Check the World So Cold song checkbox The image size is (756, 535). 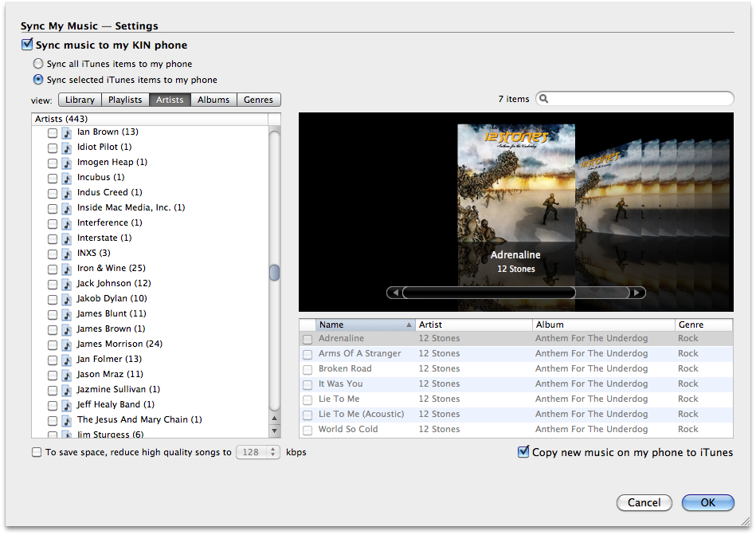coord(307,430)
